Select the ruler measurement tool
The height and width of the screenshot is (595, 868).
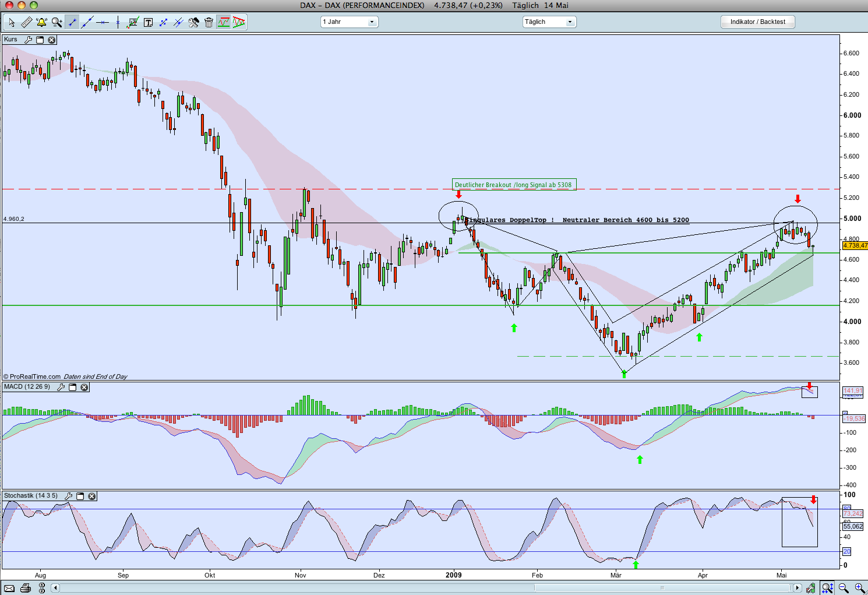26,22
